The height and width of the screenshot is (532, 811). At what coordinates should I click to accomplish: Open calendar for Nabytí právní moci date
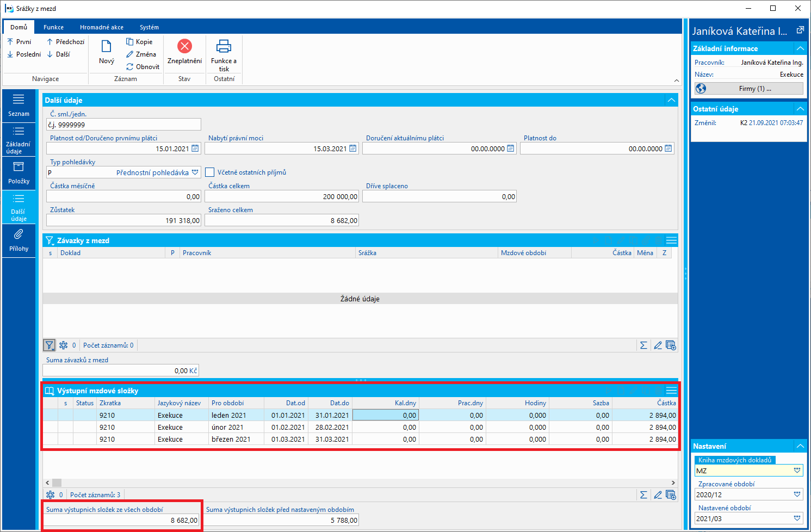[353, 149]
